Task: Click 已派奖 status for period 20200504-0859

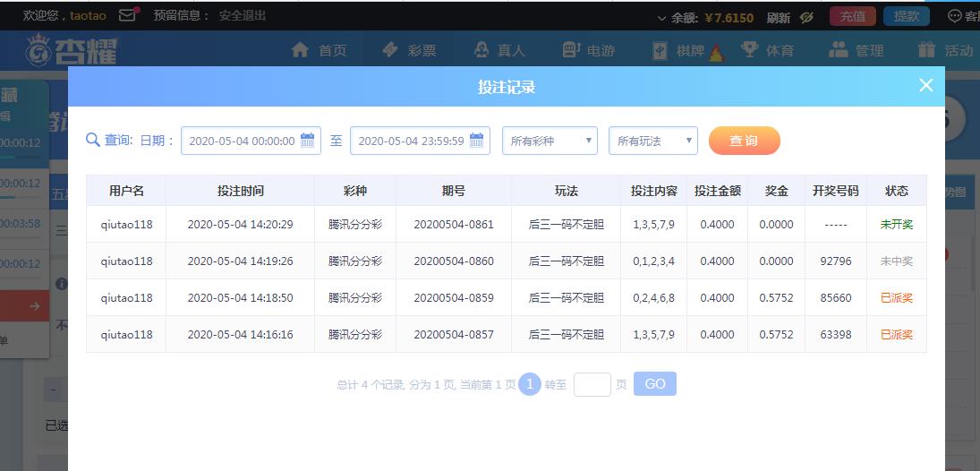Action: point(897,298)
